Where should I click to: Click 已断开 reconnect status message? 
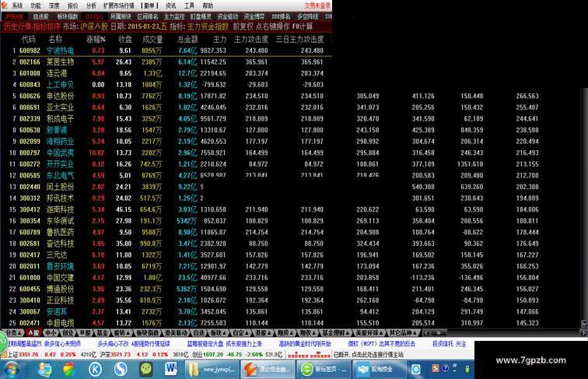[x=369, y=355]
